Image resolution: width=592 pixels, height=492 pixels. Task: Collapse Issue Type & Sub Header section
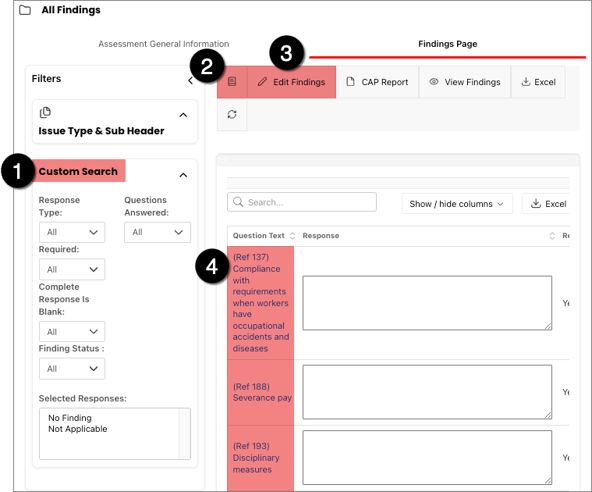[x=183, y=115]
